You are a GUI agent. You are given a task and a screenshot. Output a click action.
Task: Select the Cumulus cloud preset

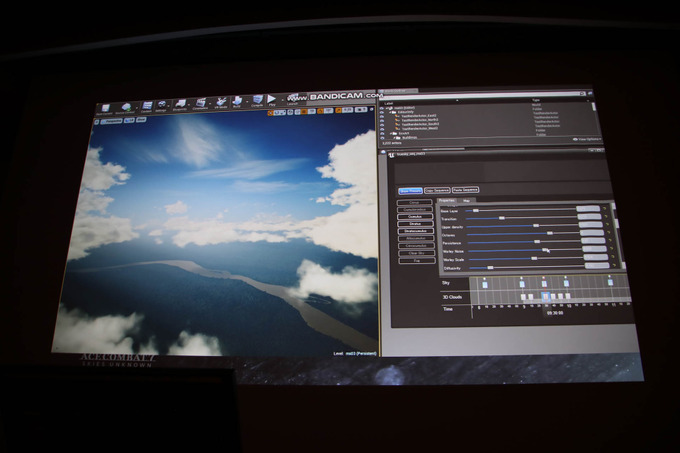pyautogui.click(x=415, y=216)
